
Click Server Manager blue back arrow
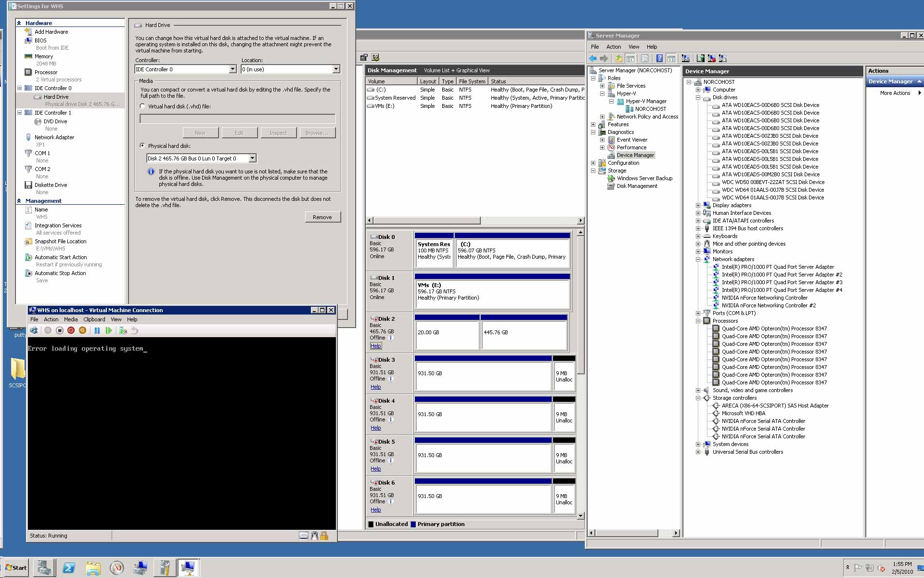[593, 58]
